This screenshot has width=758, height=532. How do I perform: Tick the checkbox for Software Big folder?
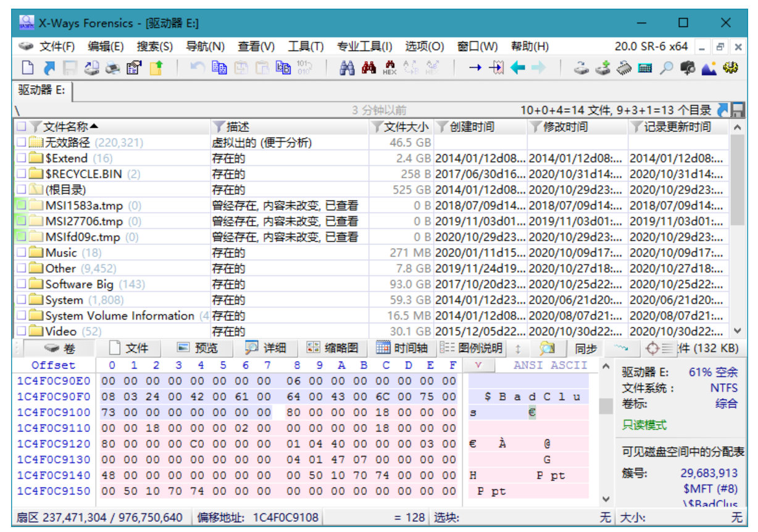[21, 285]
